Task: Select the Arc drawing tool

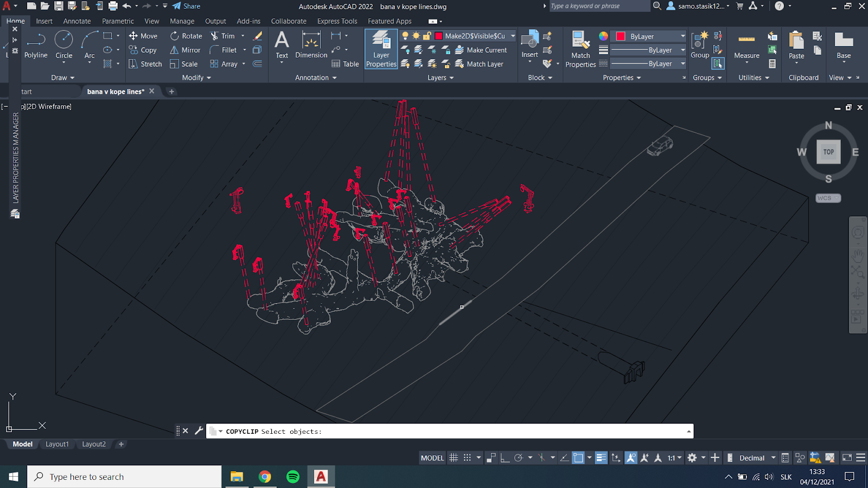Action: click(90, 46)
